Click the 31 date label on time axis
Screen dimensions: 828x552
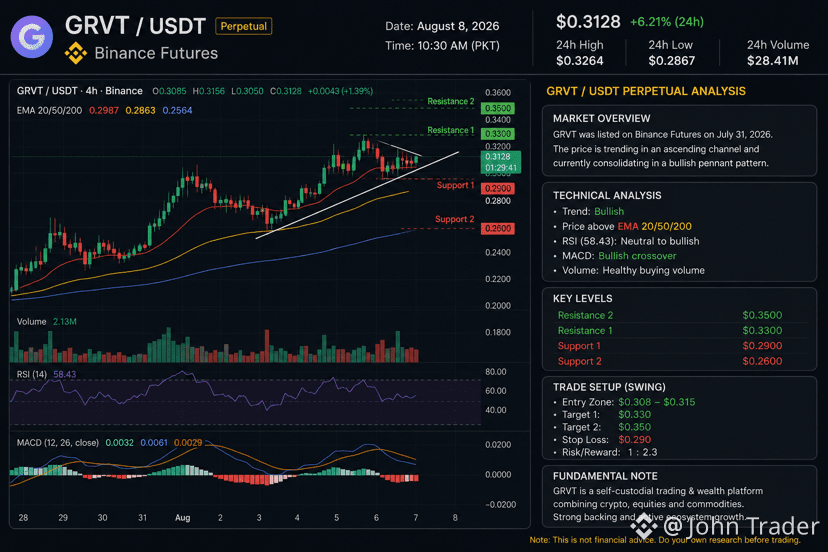click(142, 518)
